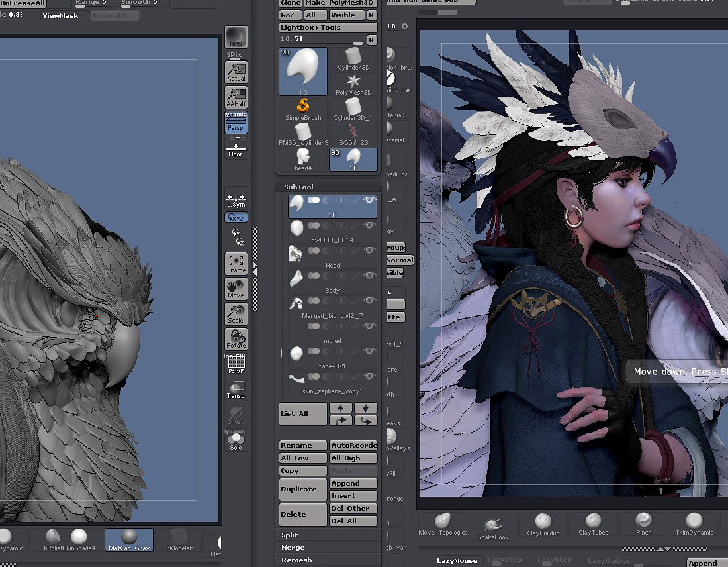Toggle Solo mode

[236, 440]
